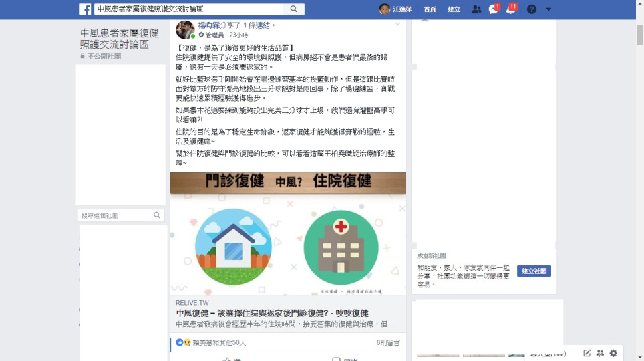Select 建立 in the top navigation
The width and height of the screenshot is (644, 361).
click(454, 9)
